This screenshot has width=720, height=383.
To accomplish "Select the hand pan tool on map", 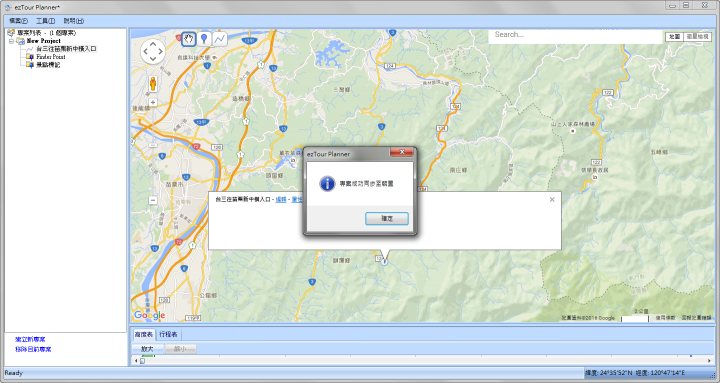I will (x=189, y=39).
